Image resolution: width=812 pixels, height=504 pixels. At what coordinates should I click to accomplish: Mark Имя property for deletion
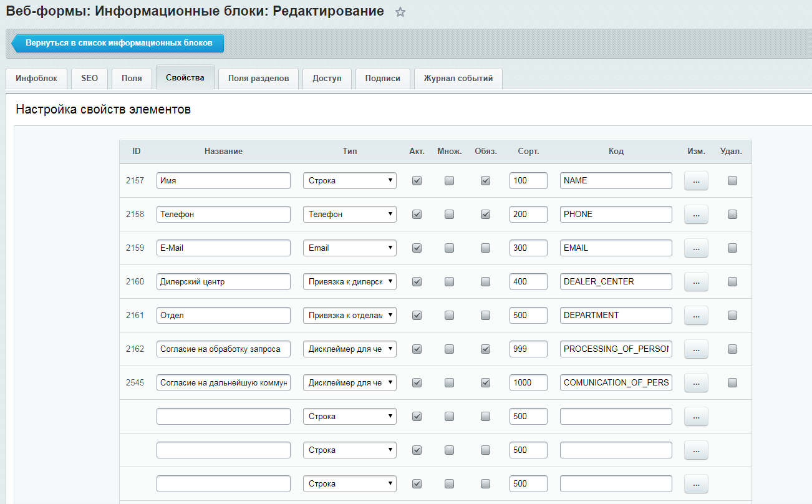732,180
